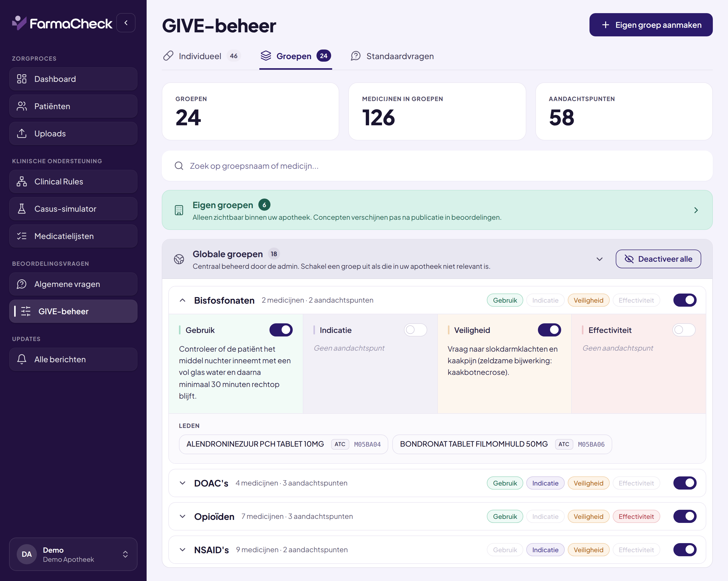Screen dimensions: 728x581
Task: Click the Clinical Rules hierarchy icon
Action: pyautogui.click(x=21, y=182)
